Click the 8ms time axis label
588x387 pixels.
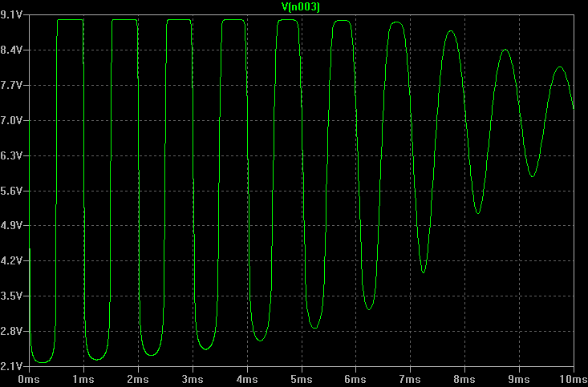point(464,378)
